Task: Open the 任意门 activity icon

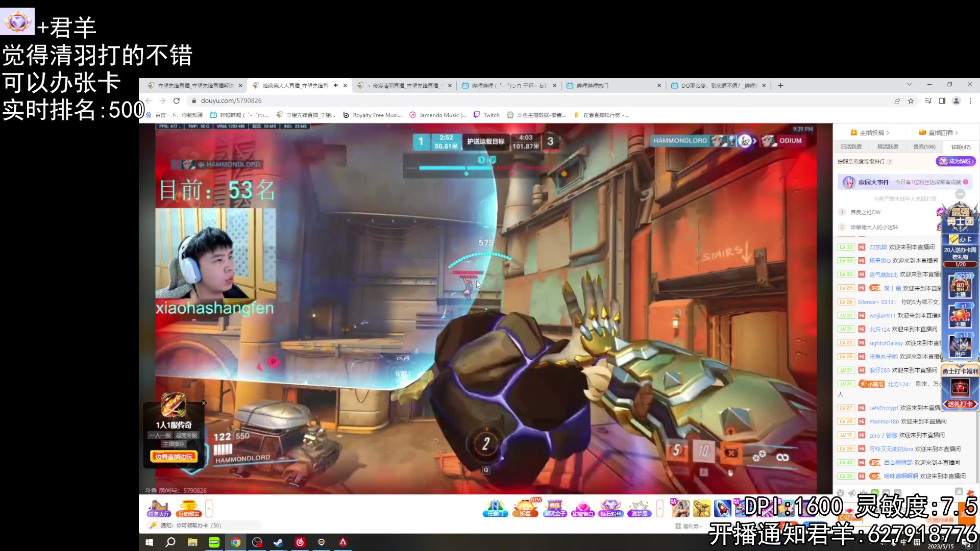Action: [495, 509]
